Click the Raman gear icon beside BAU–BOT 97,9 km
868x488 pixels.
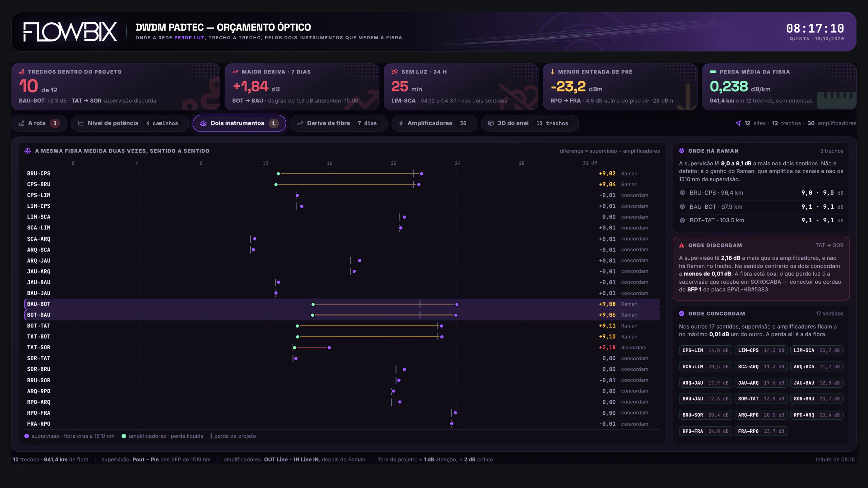pos(682,207)
